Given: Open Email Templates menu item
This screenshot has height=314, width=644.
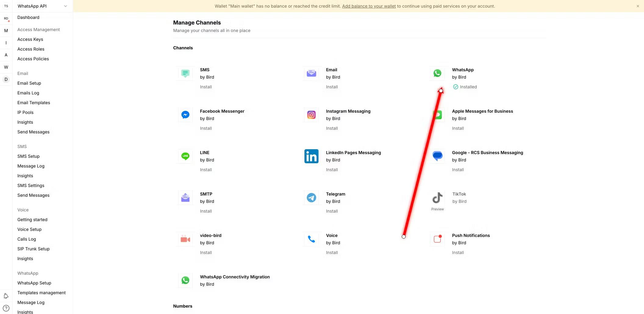Looking at the screenshot, I should [34, 103].
